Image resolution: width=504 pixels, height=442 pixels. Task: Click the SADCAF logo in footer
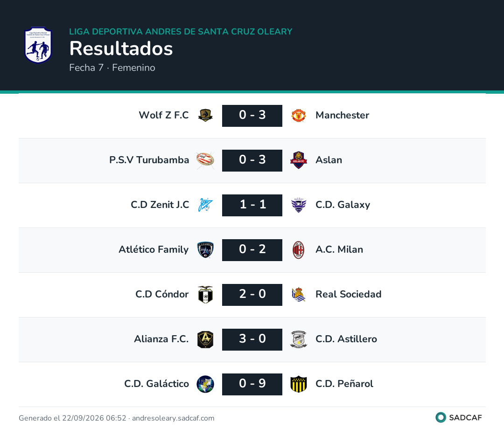pos(459,417)
